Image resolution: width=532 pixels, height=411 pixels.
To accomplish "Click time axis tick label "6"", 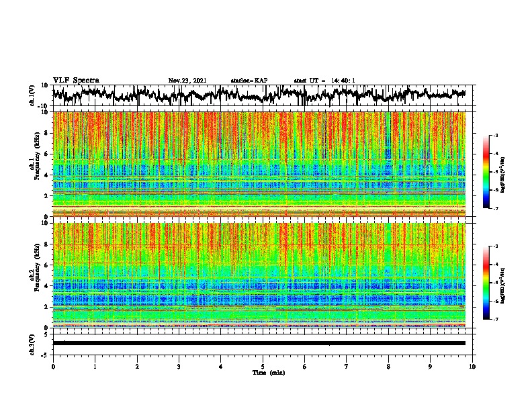I will coord(305,367).
